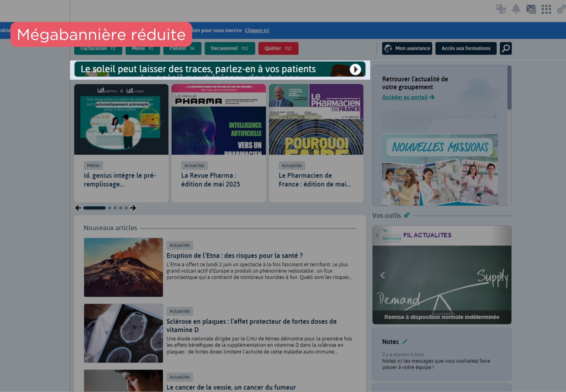
Task: Go to next carousel slide arrow
Action: pos(133,208)
